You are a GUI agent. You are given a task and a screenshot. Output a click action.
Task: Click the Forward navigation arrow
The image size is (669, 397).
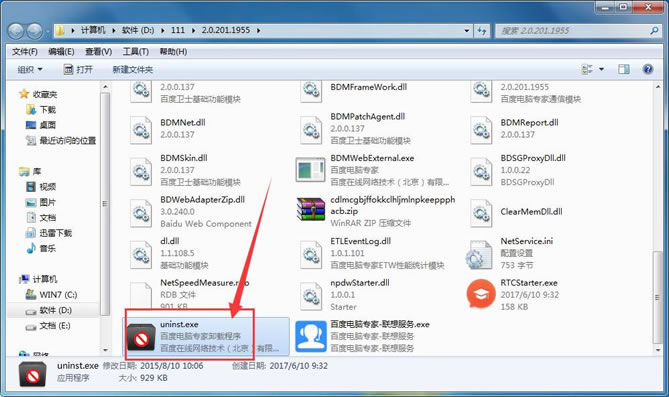[x=35, y=30]
